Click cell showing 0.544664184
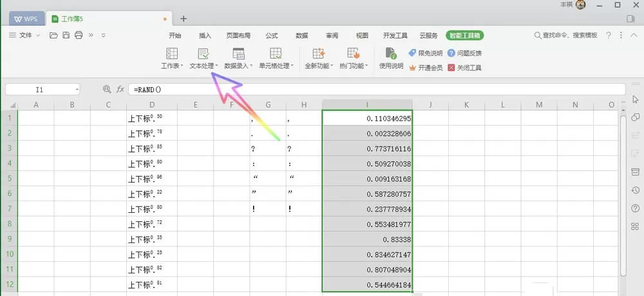This screenshot has width=644, height=296. 367,284
